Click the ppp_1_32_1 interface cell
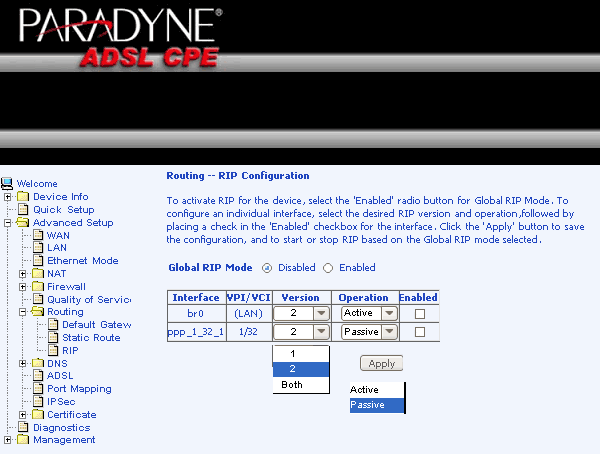 coord(196,332)
